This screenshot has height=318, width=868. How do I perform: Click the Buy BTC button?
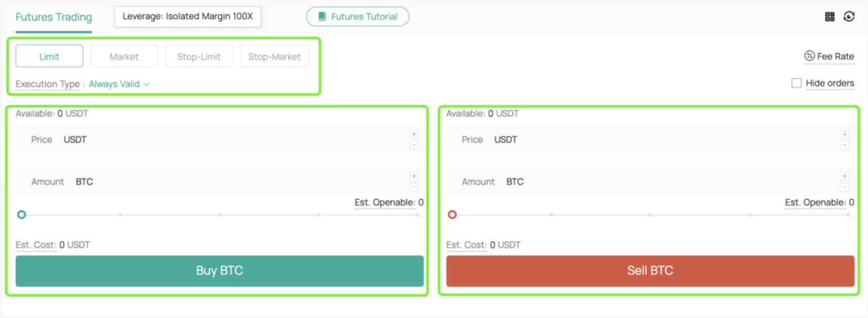pos(219,271)
